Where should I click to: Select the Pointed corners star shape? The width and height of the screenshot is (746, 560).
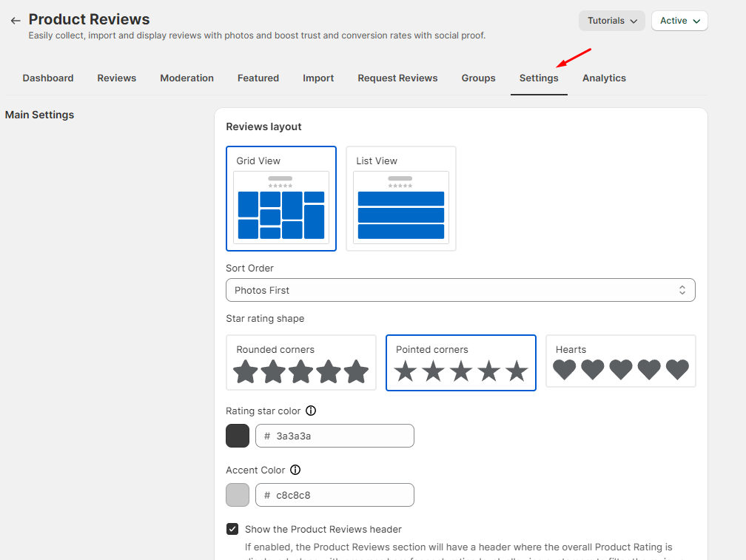pos(460,362)
